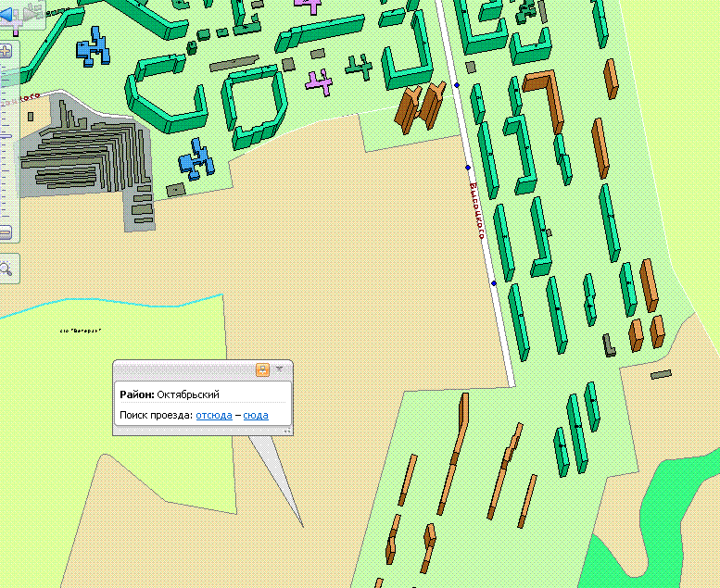This screenshot has height=588, width=720.
Task: Zoom in with the plus button
Action: pyautogui.click(x=6, y=51)
